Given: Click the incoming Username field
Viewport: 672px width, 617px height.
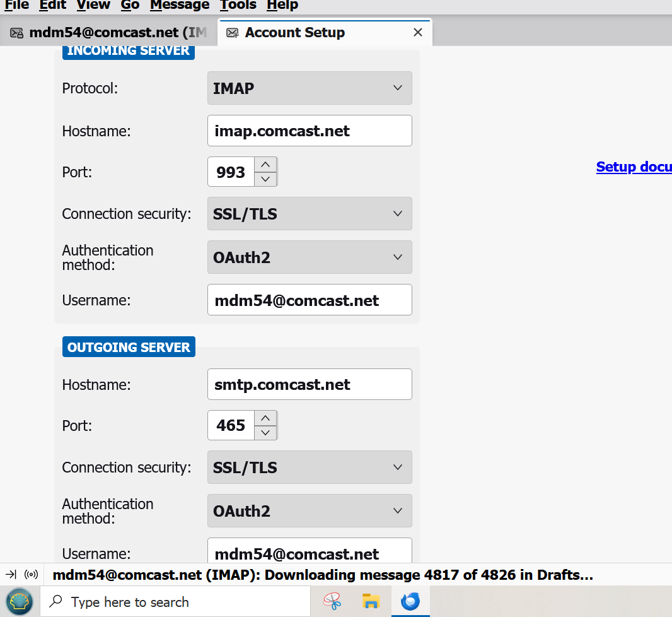Looking at the screenshot, I should [x=310, y=300].
